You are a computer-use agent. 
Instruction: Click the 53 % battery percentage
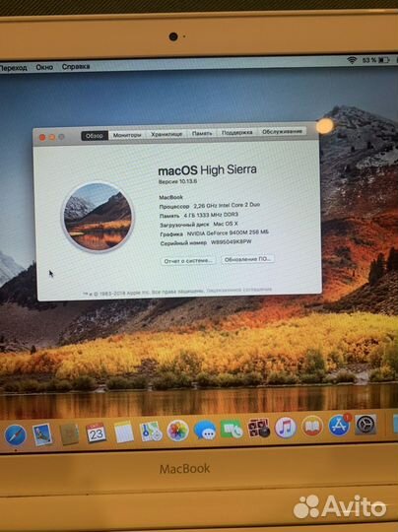tap(369, 60)
